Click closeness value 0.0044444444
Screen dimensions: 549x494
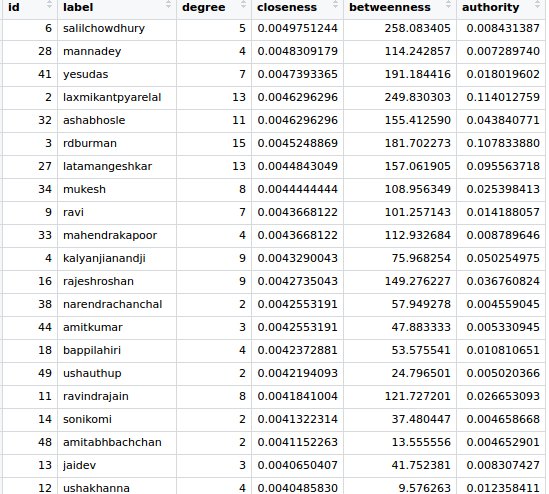click(x=298, y=189)
